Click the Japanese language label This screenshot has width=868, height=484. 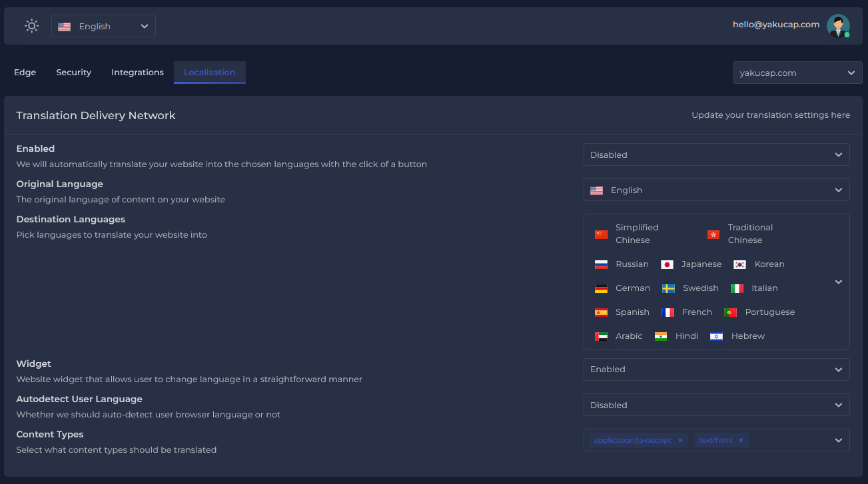tap(701, 264)
